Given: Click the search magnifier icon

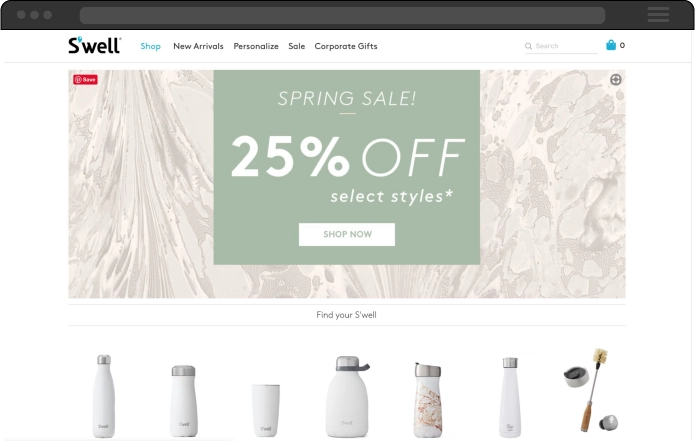Looking at the screenshot, I should [528, 46].
